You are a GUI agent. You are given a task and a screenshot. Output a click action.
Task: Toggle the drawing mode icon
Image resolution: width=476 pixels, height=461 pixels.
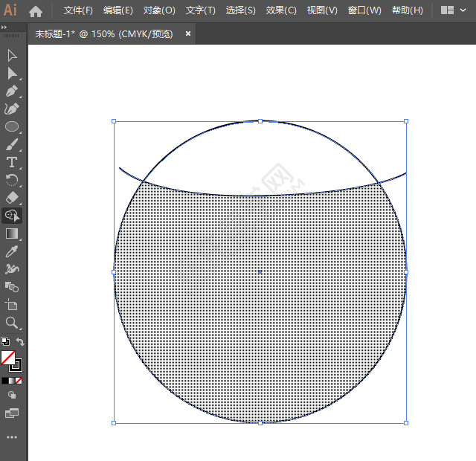(x=12, y=396)
